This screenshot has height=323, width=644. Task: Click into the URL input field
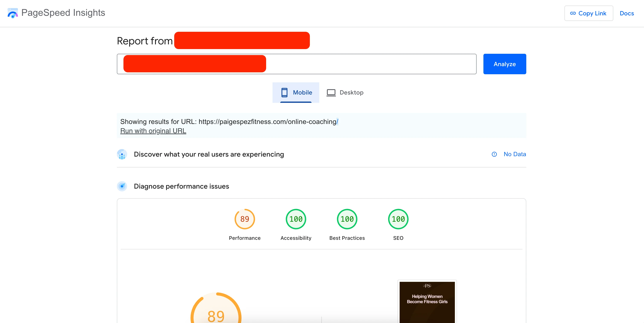pos(370,64)
